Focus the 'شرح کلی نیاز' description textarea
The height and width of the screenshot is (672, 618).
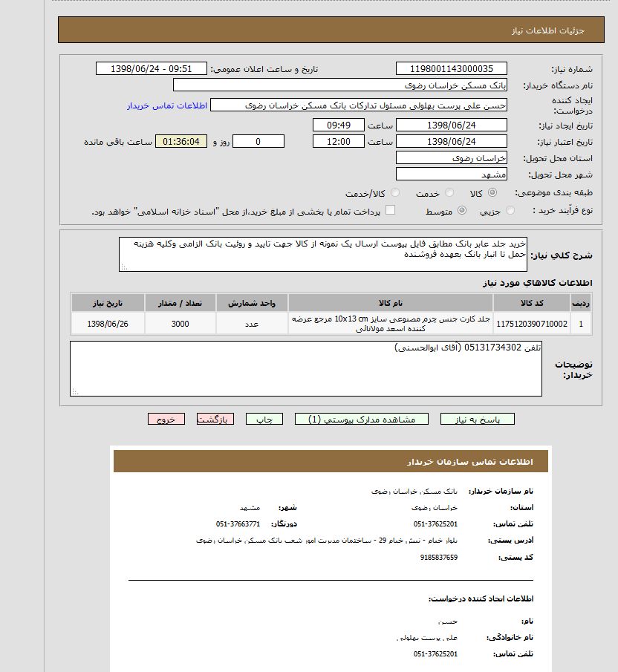point(322,254)
